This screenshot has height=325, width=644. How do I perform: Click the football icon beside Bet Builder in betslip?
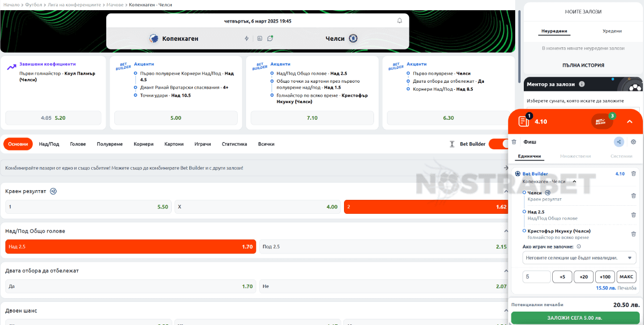(x=517, y=174)
